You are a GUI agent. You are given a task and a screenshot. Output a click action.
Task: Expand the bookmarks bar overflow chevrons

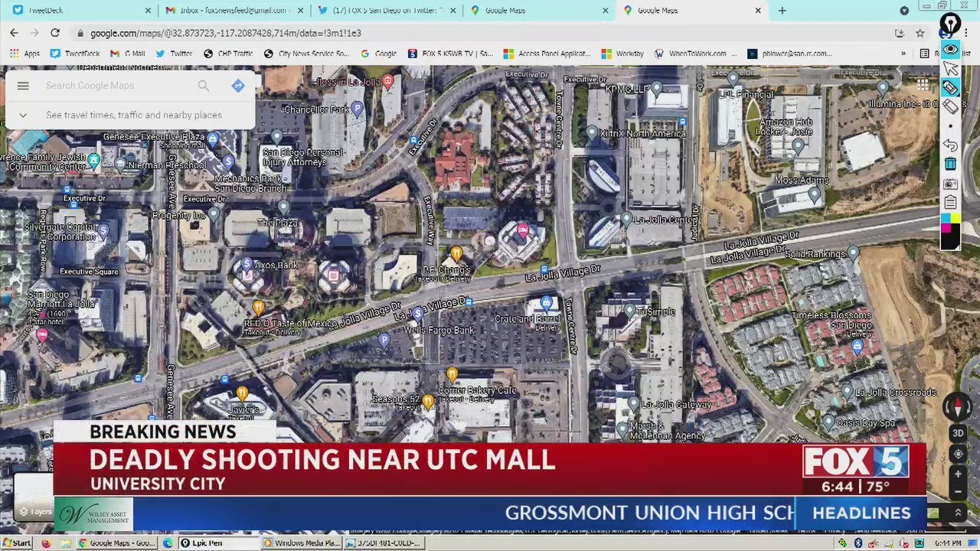coord(903,54)
